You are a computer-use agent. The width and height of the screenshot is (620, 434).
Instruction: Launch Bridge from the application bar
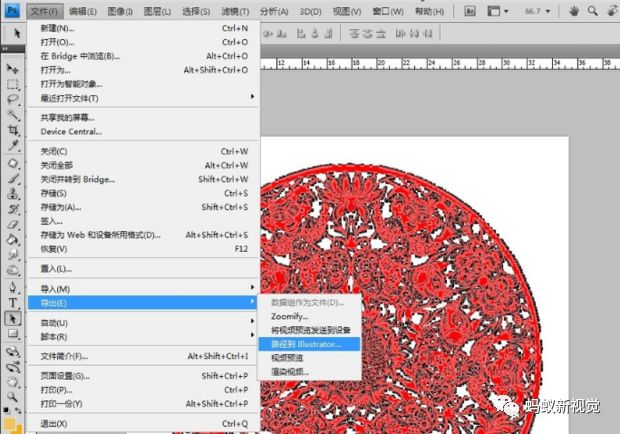pyautogui.click(x=469, y=11)
